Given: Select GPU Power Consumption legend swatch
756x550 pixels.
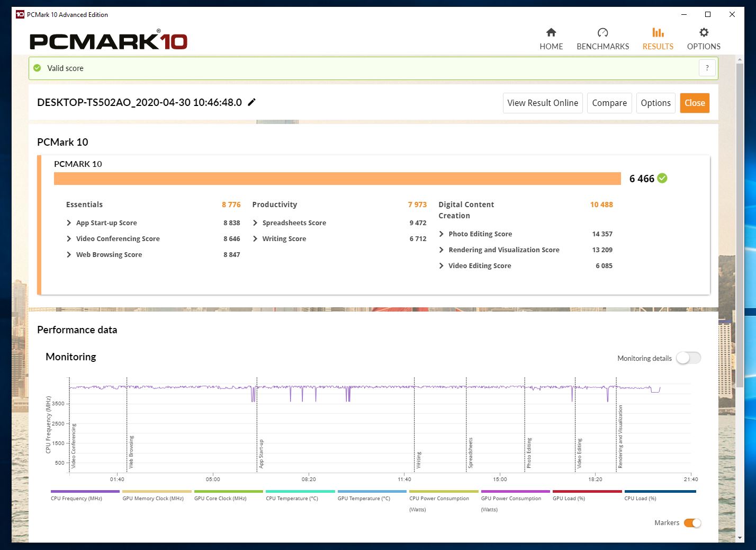Looking at the screenshot, I should (x=516, y=491).
